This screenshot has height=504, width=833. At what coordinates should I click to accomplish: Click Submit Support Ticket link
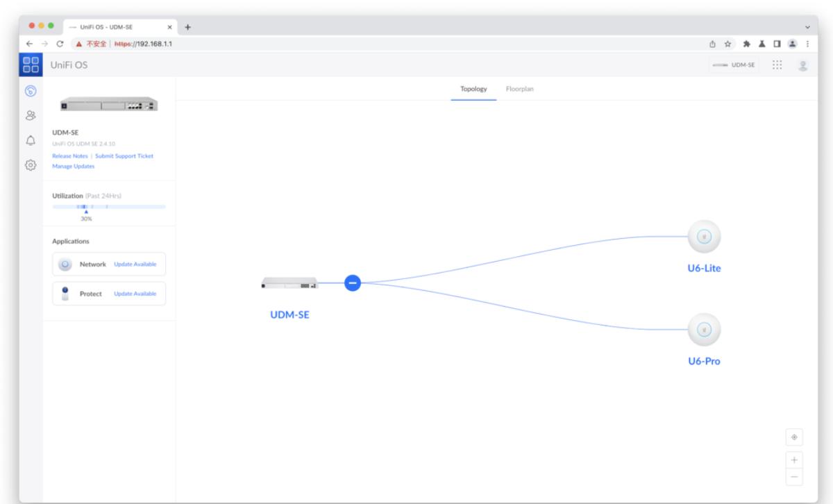pyautogui.click(x=124, y=156)
